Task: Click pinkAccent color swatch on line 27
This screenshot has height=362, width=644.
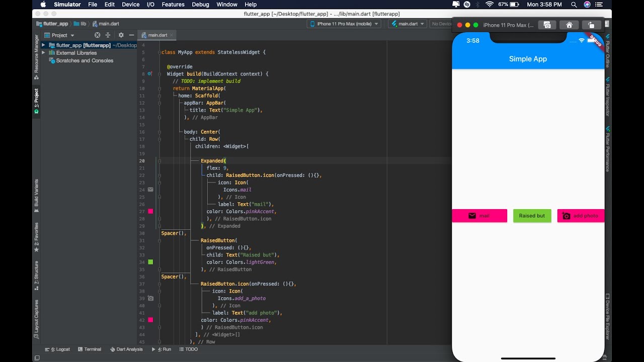Action: 150,212
